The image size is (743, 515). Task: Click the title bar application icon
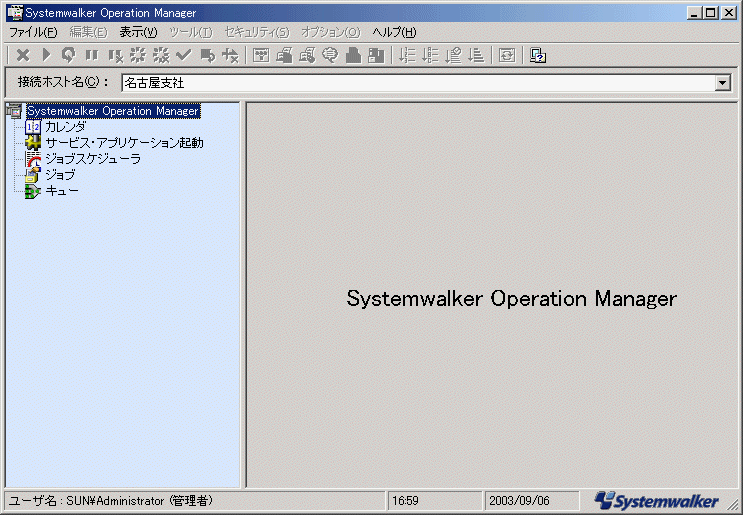click(15, 13)
